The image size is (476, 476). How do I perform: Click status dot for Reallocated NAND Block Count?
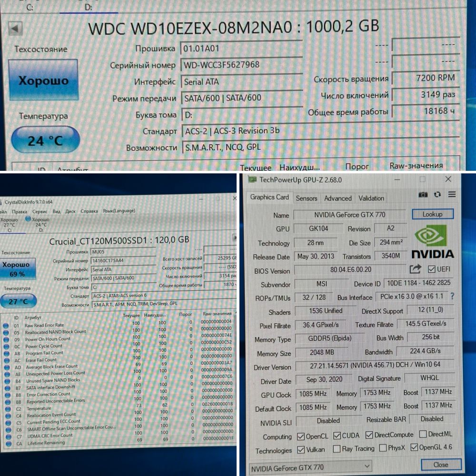tap(6, 333)
